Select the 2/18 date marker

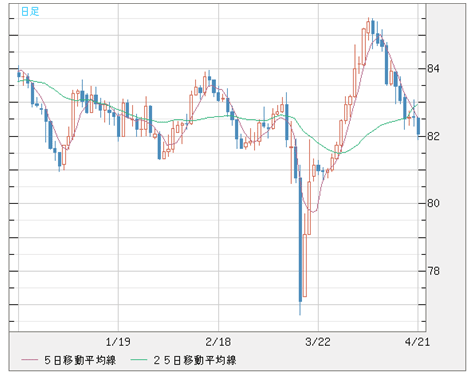tap(218, 342)
